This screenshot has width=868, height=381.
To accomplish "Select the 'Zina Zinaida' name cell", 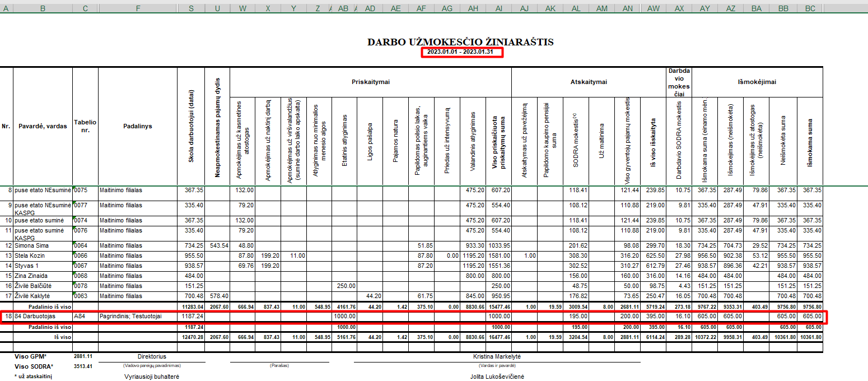I will click(x=43, y=276).
